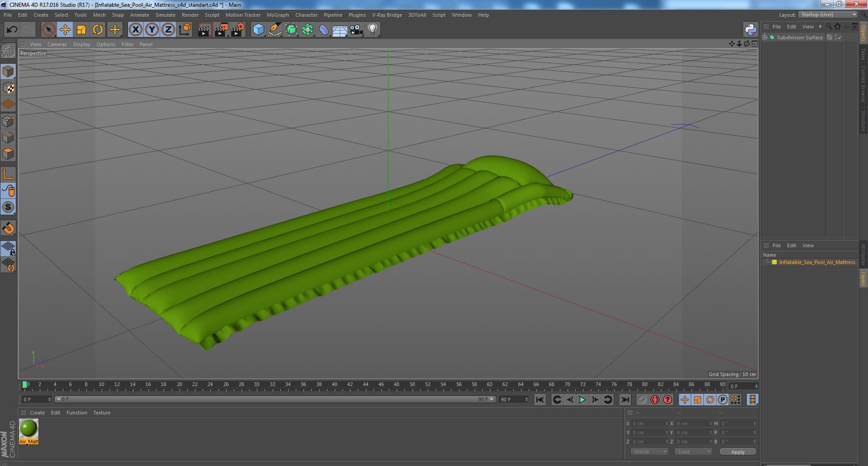Open the File menu
This screenshot has height=466, width=868.
tap(8, 15)
